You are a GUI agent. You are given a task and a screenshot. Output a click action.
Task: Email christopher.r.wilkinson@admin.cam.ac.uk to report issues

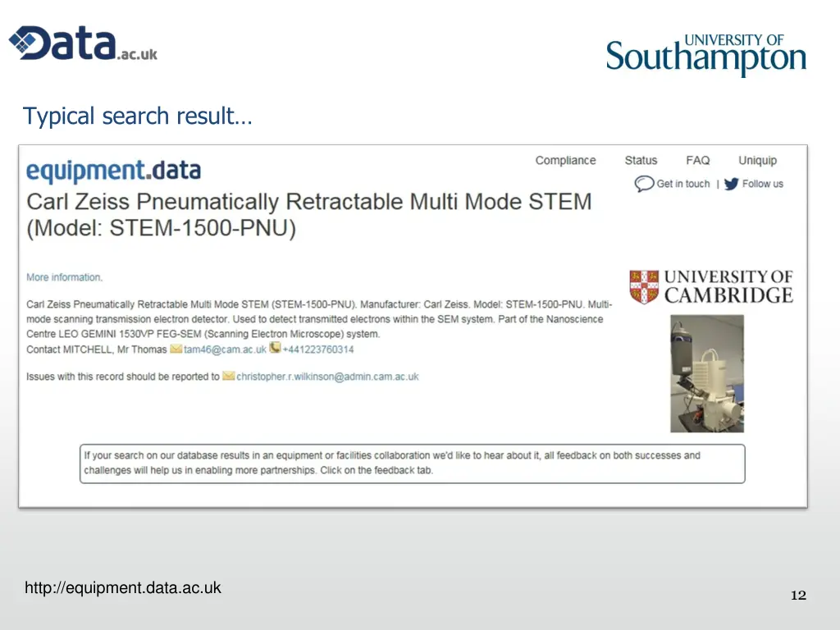[x=327, y=377]
